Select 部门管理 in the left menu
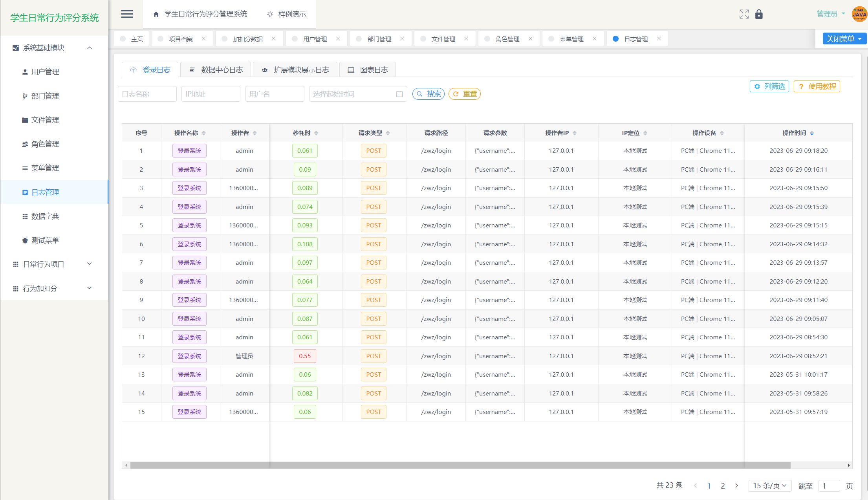 (46, 96)
